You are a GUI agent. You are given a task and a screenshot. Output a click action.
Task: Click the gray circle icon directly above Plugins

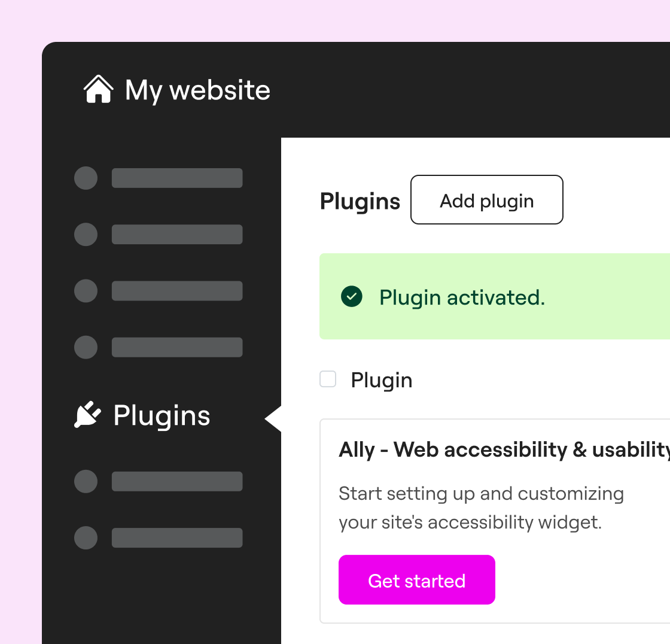(x=86, y=347)
